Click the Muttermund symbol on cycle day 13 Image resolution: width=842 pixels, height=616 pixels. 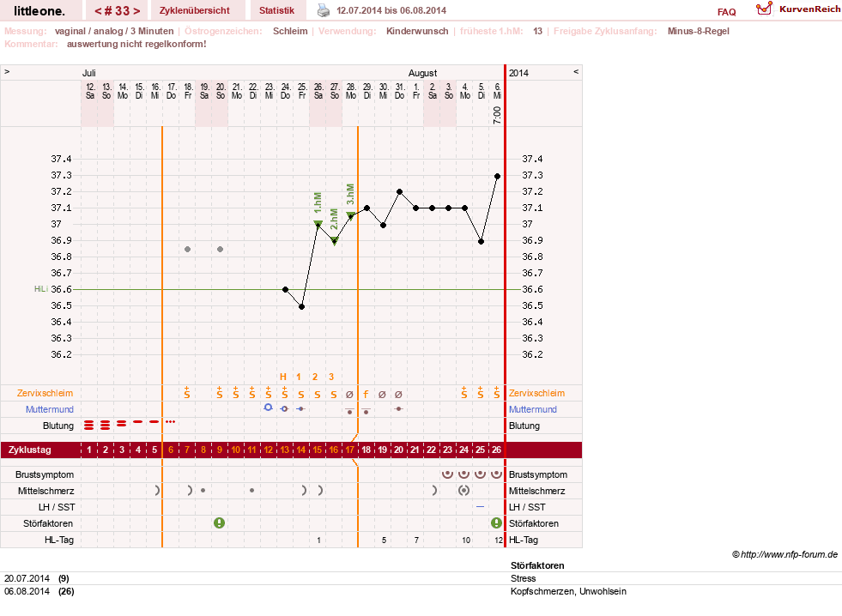pyautogui.click(x=285, y=409)
